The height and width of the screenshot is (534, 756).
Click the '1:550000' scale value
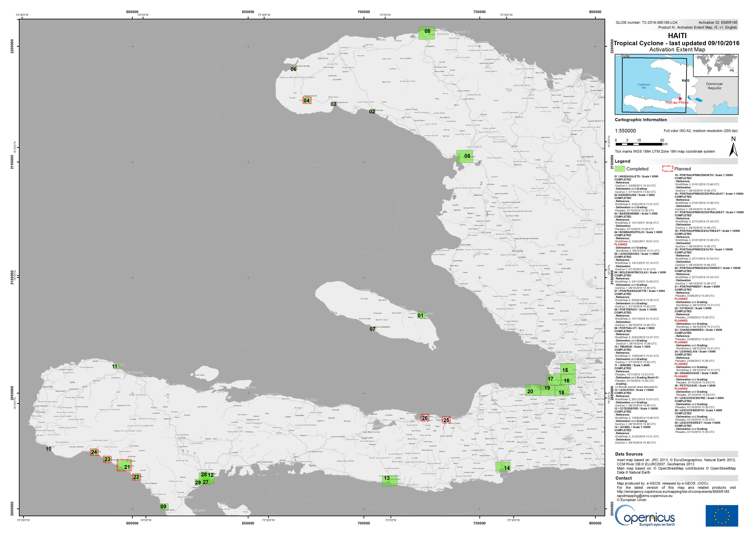[626, 131]
